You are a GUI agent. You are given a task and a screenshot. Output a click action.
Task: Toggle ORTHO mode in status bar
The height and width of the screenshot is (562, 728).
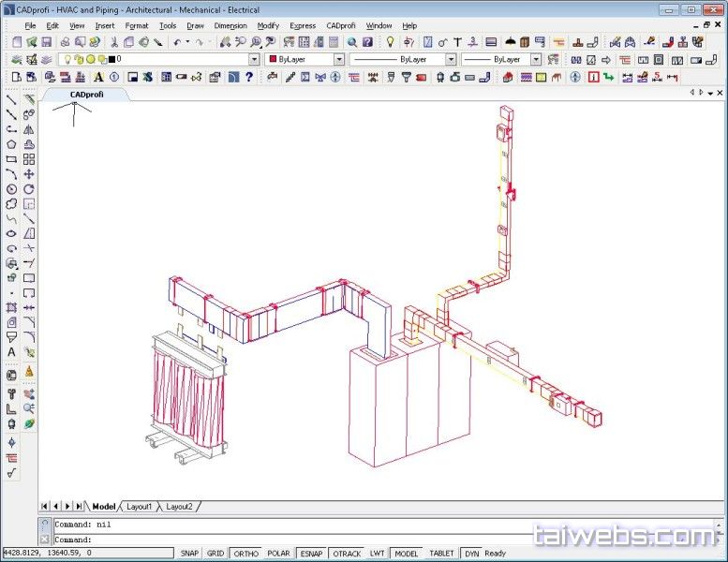[245, 554]
